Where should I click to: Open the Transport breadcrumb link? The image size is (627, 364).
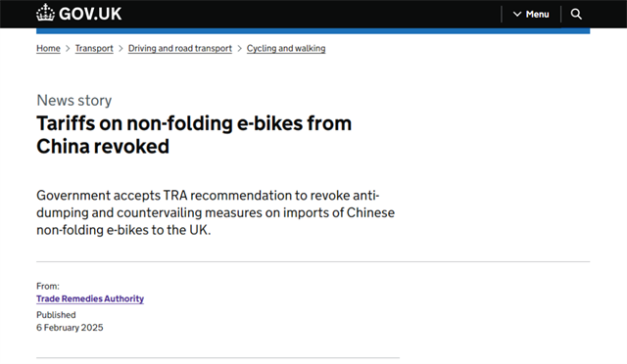(x=94, y=48)
